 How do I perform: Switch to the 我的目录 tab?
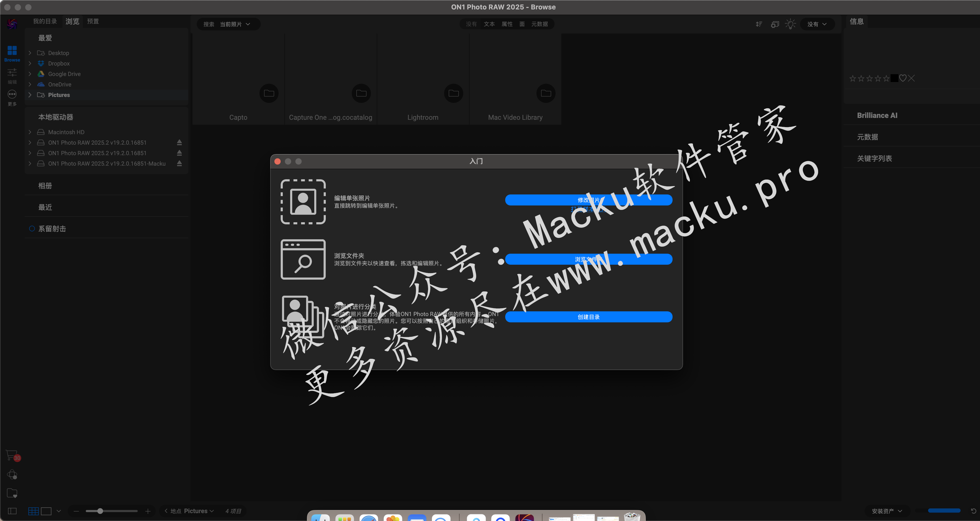(x=45, y=21)
